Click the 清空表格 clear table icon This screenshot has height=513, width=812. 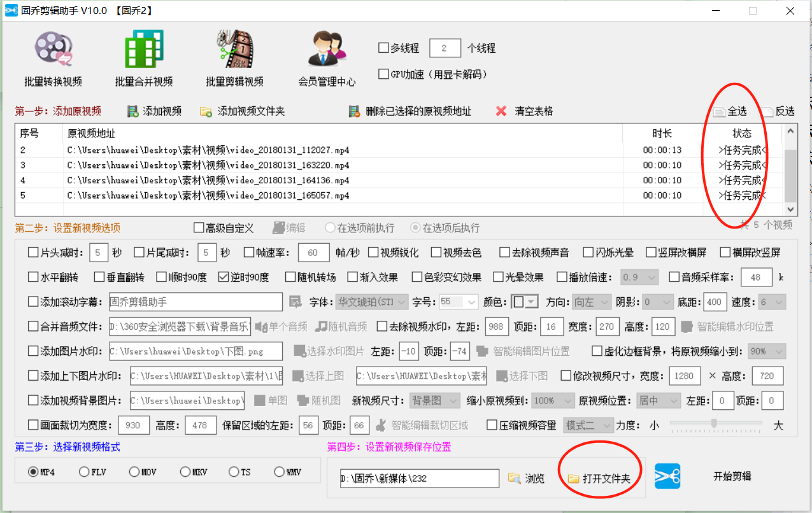pos(502,111)
